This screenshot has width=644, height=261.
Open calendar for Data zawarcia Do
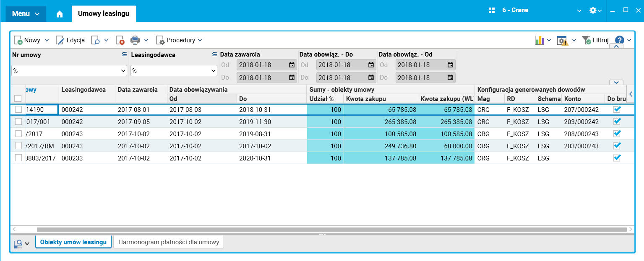point(292,78)
